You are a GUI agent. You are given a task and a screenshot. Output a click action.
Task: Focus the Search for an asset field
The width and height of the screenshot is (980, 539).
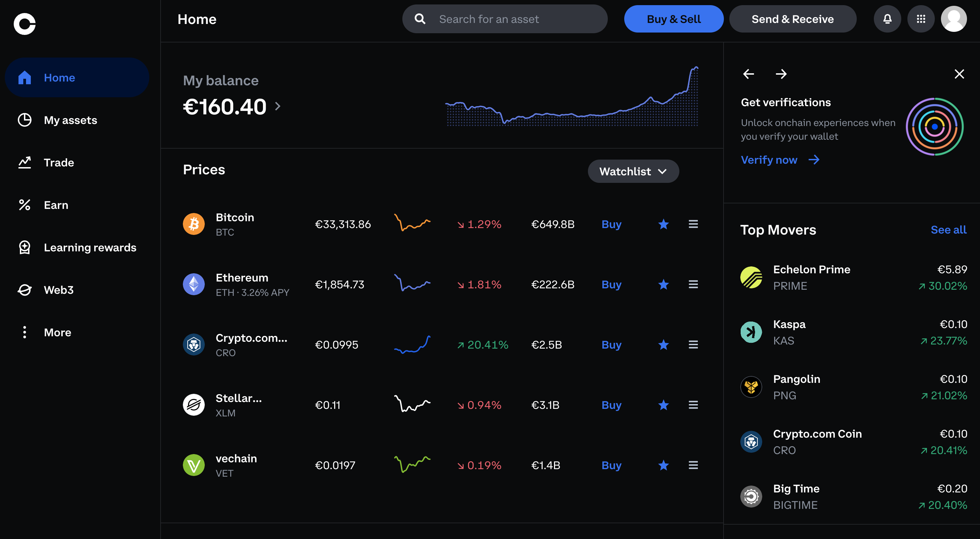pyautogui.click(x=505, y=19)
